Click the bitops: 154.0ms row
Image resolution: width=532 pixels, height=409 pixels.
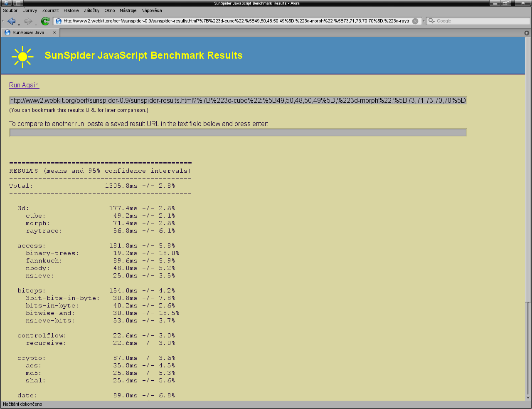pyautogui.click(x=96, y=290)
